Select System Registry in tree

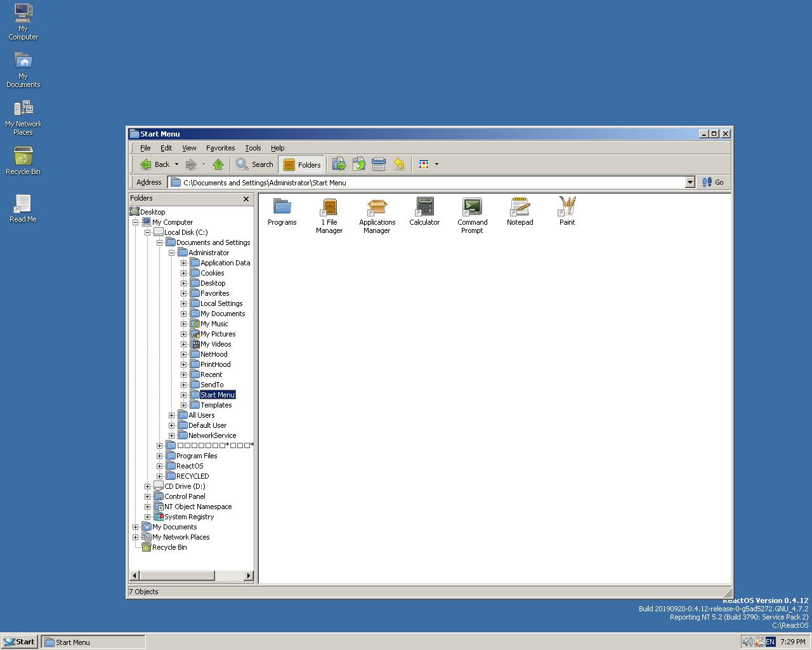189,517
